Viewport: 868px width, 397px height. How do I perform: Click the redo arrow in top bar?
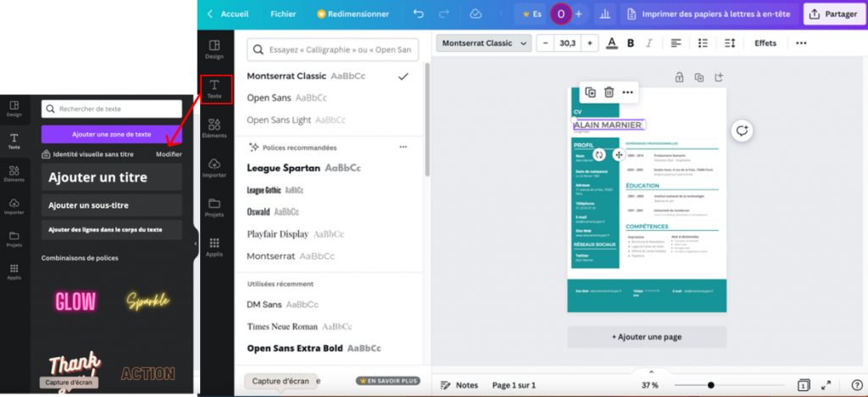[x=444, y=14]
